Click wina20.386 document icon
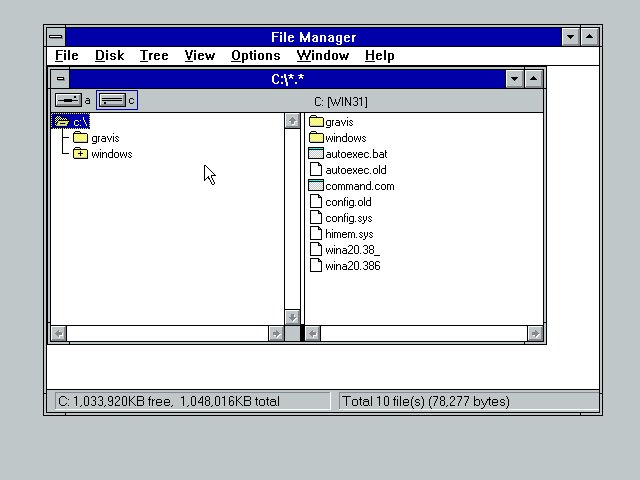 click(316, 265)
